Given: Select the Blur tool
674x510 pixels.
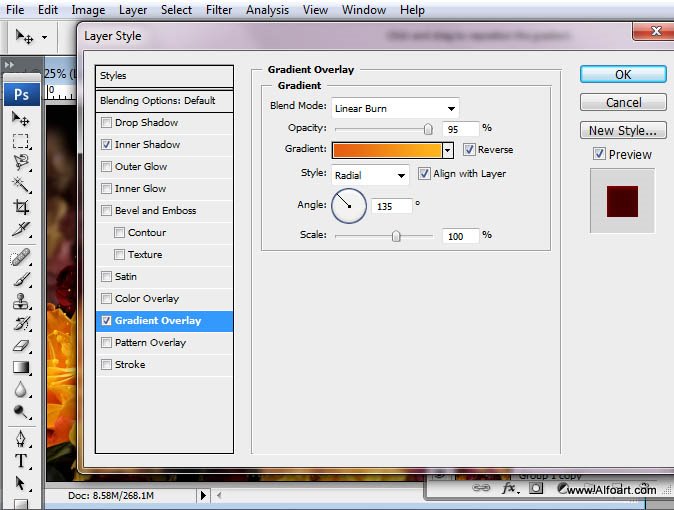Looking at the screenshot, I should click(x=20, y=390).
